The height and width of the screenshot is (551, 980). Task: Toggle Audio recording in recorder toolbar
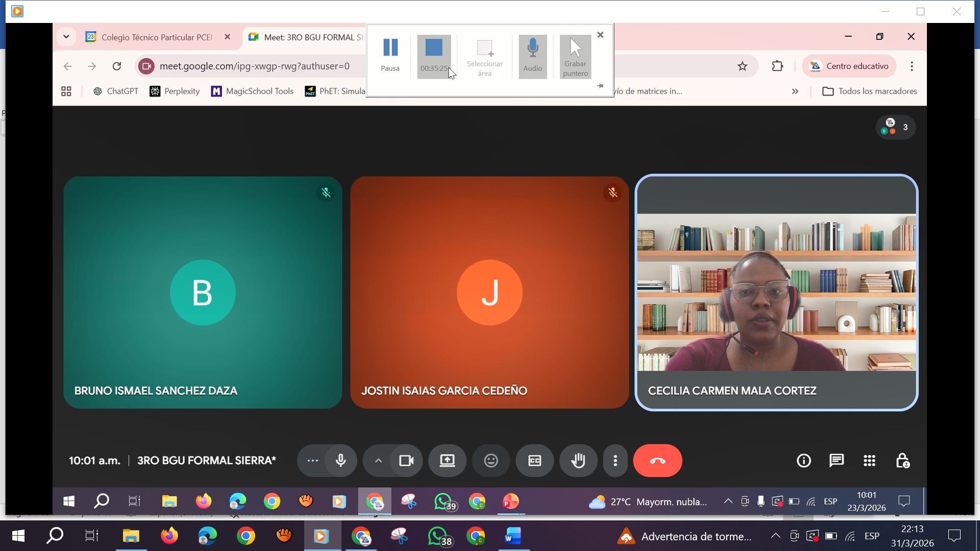point(532,55)
